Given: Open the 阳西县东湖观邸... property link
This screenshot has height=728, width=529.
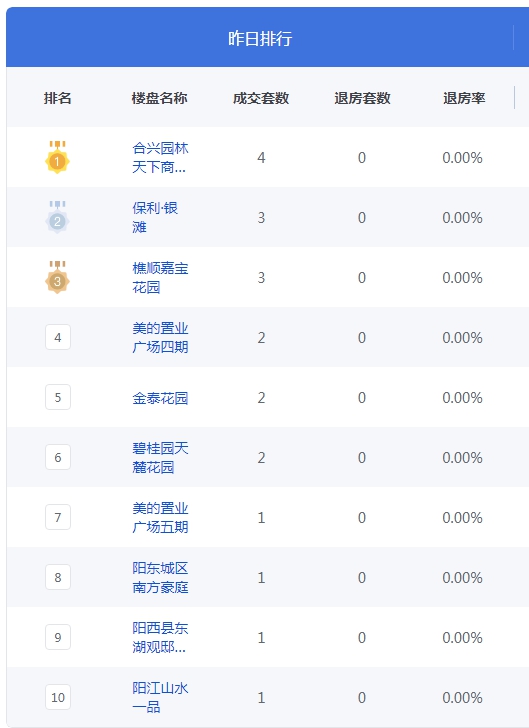Looking at the screenshot, I should pos(160,637).
